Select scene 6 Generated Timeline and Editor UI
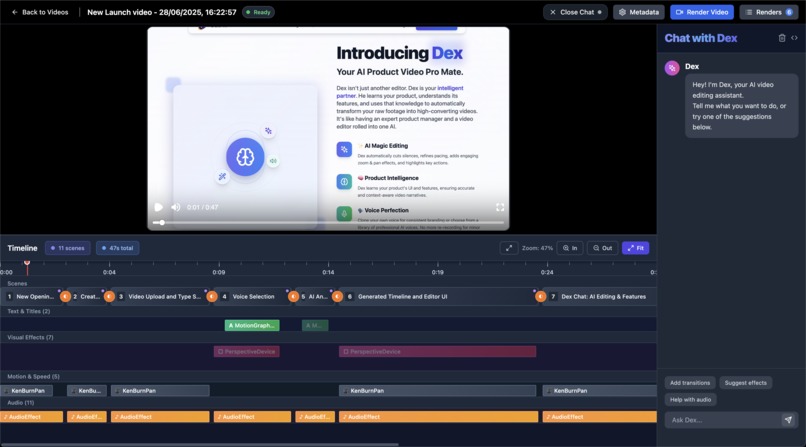The width and height of the screenshot is (806, 447). pyautogui.click(x=437, y=296)
